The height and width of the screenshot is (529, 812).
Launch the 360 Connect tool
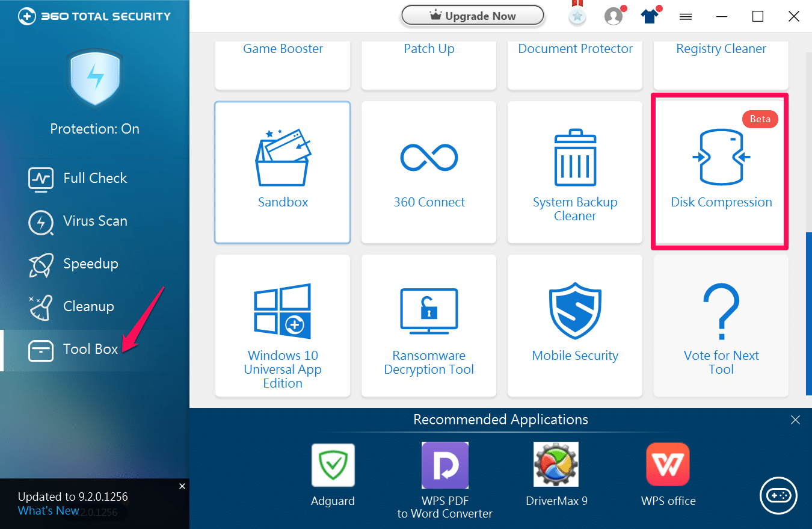click(429, 172)
